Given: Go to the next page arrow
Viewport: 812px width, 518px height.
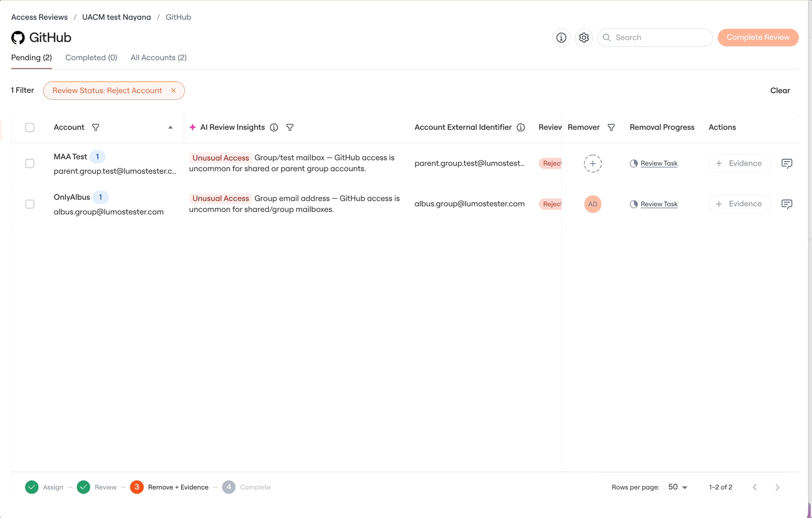Looking at the screenshot, I should tap(778, 487).
